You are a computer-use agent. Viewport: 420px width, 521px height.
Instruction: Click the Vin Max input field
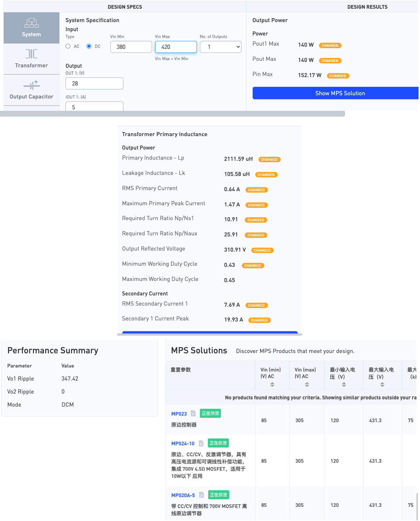(x=176, y=47)
